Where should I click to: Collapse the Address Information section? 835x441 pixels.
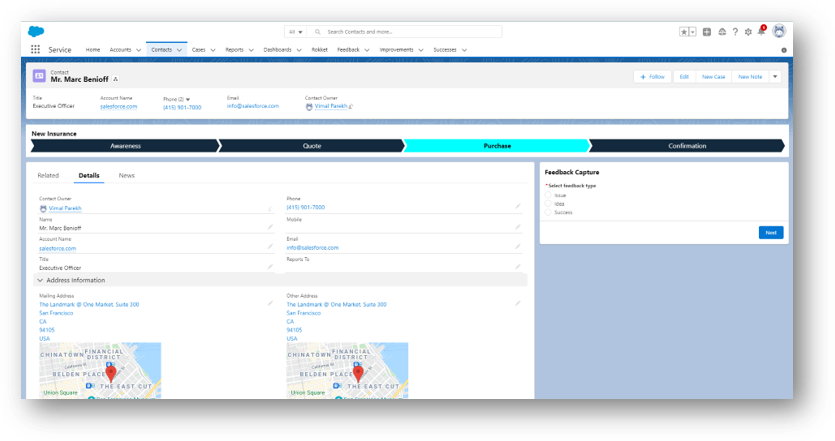[40, 280]
